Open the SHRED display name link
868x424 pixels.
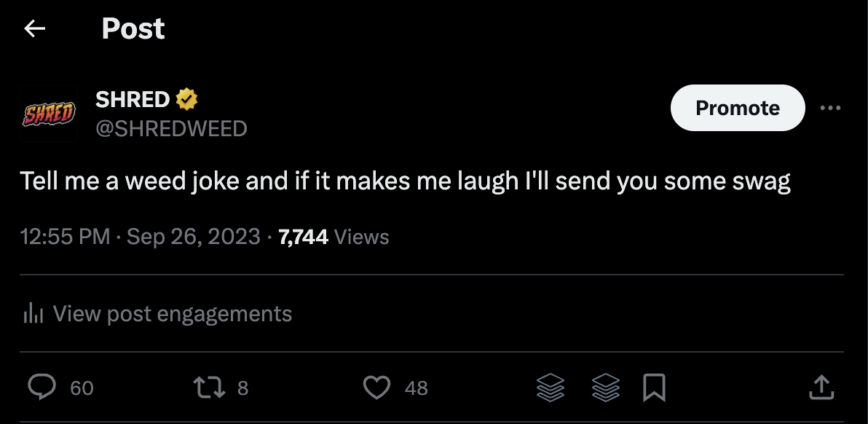[x=133, y=98]
